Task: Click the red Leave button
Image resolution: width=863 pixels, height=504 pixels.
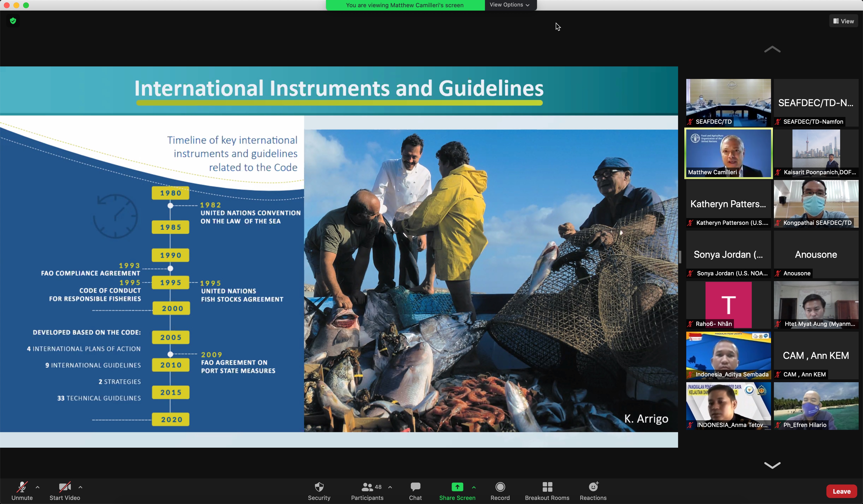Action: (x=841, y=491)
